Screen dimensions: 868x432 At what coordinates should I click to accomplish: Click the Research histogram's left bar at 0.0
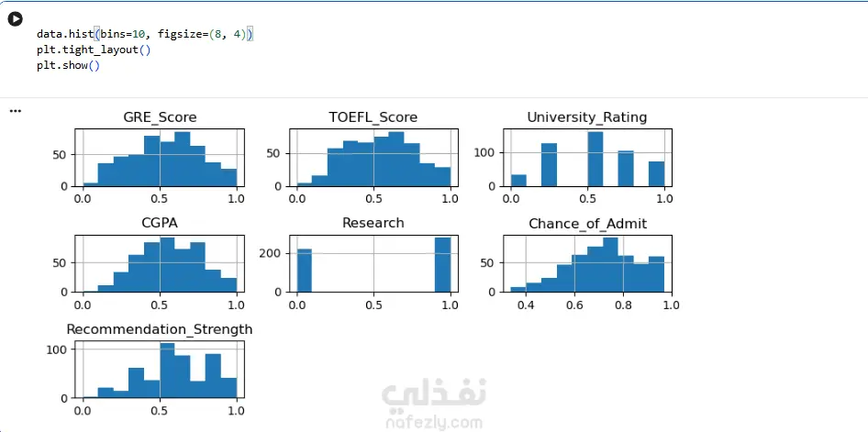coord(305,270)
